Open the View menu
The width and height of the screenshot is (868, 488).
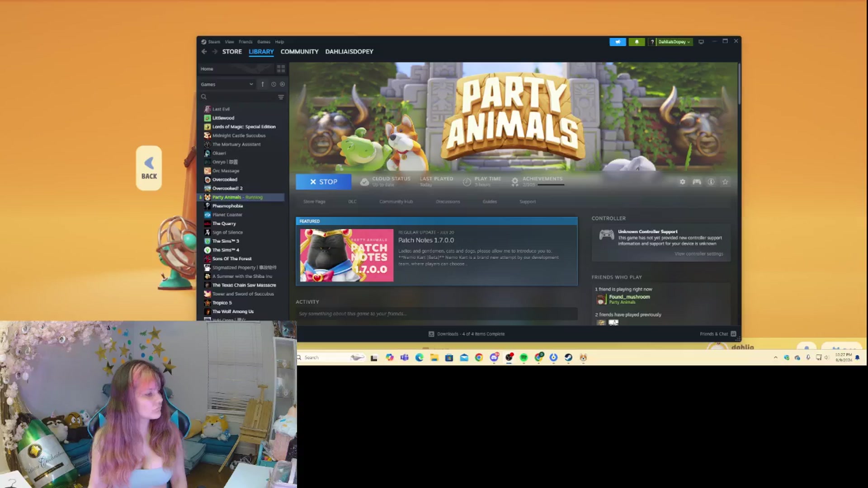click(230, 42)
